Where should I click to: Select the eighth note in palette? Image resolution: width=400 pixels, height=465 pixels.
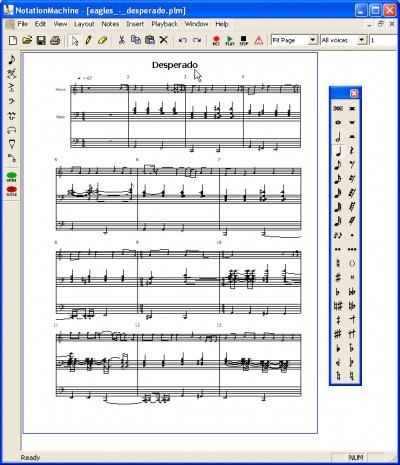coord(338,165)
